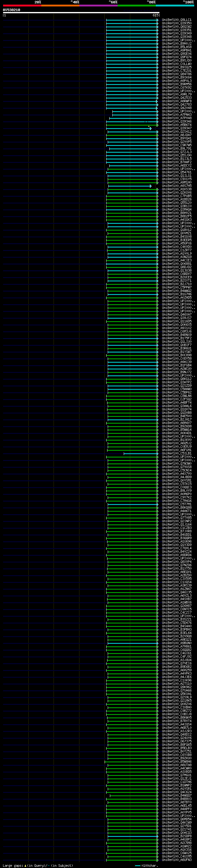The height and width of the screenshot is (868, 197).
Task: Click the ~100% identity legend label
Action: (x=188, y=2)
